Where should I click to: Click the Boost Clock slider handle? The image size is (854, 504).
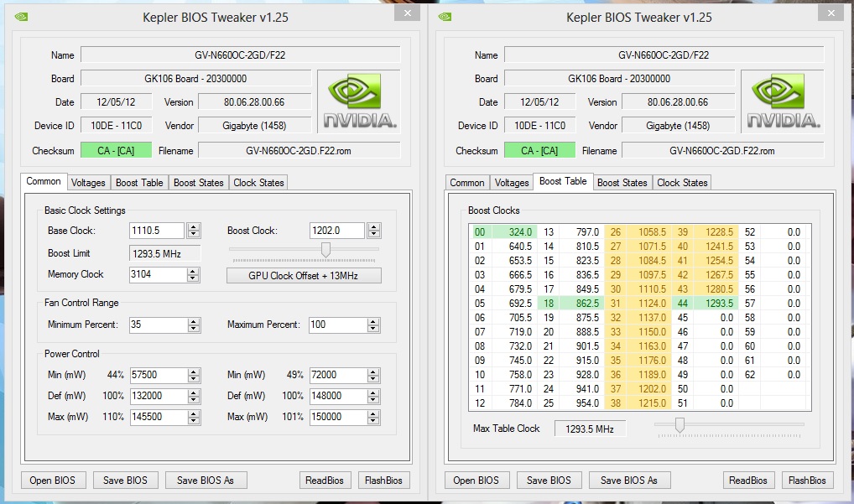point(325,250)
